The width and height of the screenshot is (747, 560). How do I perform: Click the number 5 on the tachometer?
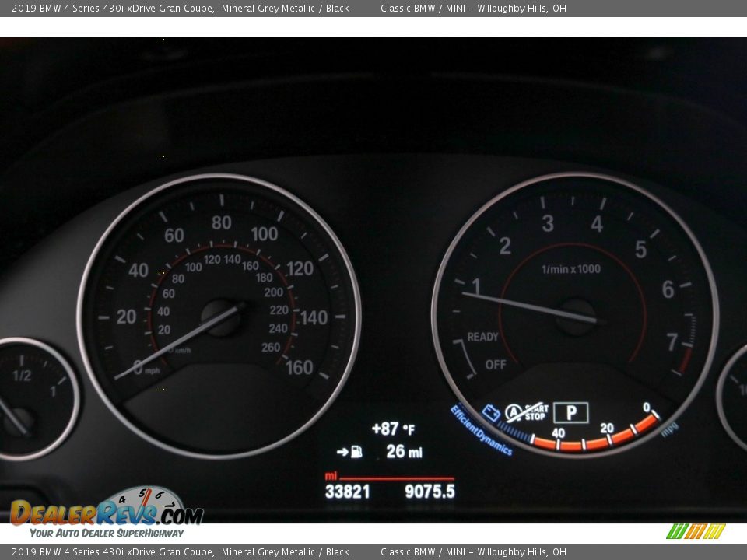point(640,250)
